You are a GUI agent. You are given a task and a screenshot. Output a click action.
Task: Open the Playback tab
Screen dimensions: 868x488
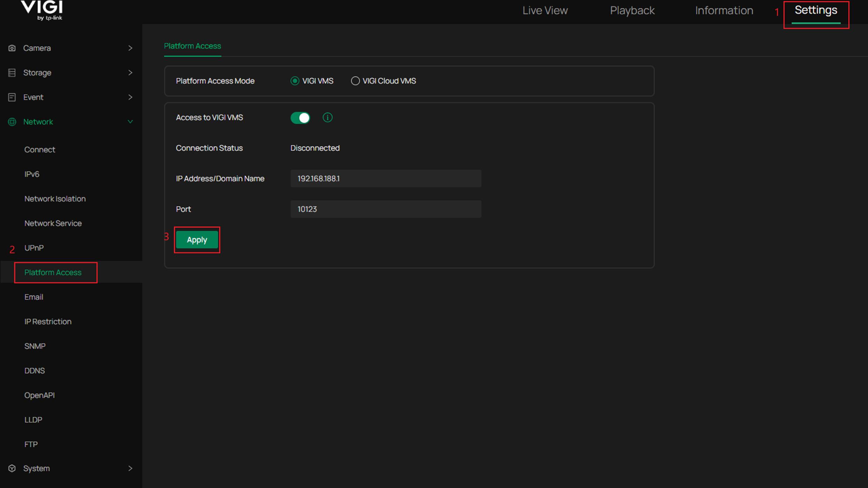tap(632, 10)
